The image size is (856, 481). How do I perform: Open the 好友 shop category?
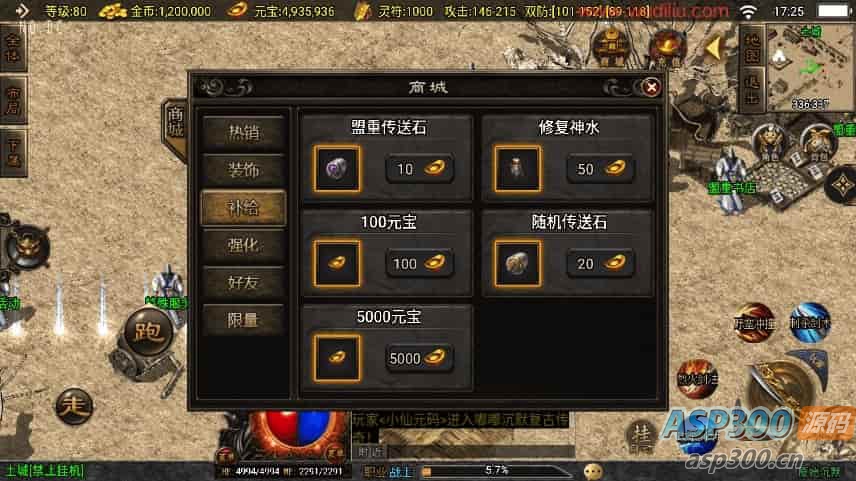tap(243, 283)
